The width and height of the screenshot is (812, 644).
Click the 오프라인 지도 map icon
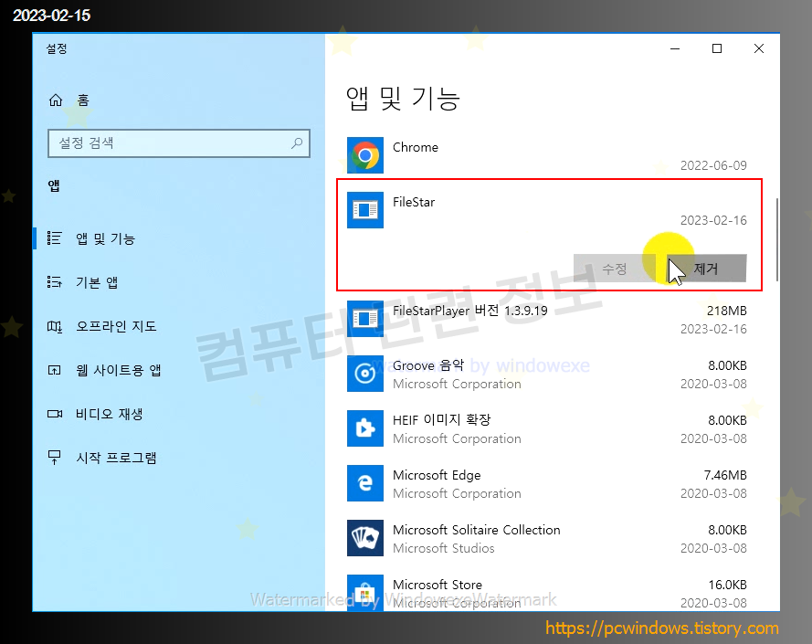point(55,326)
